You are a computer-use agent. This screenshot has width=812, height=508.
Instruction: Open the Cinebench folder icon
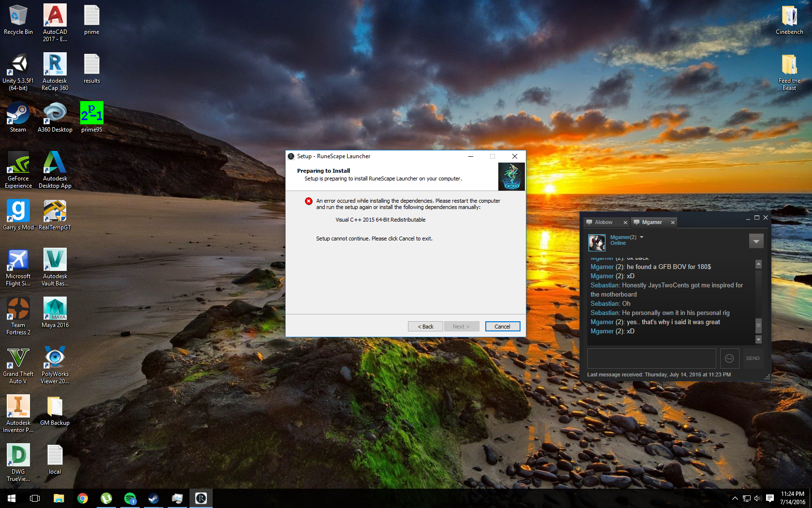pos(789,20)
